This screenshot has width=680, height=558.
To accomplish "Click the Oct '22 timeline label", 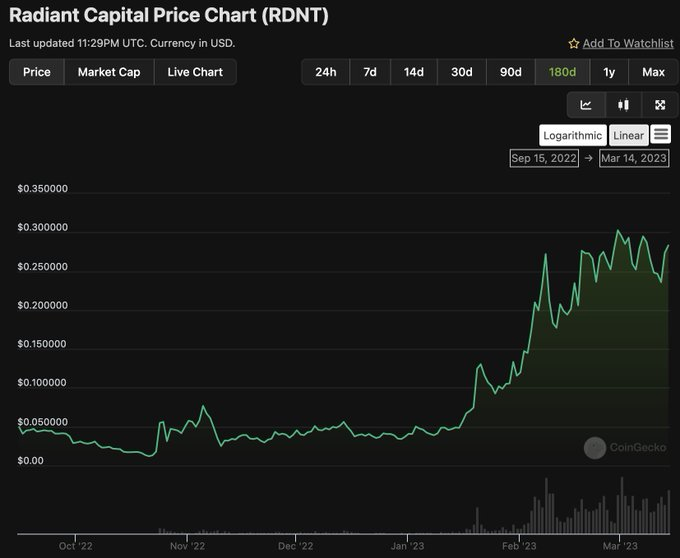I will [75, 546].
